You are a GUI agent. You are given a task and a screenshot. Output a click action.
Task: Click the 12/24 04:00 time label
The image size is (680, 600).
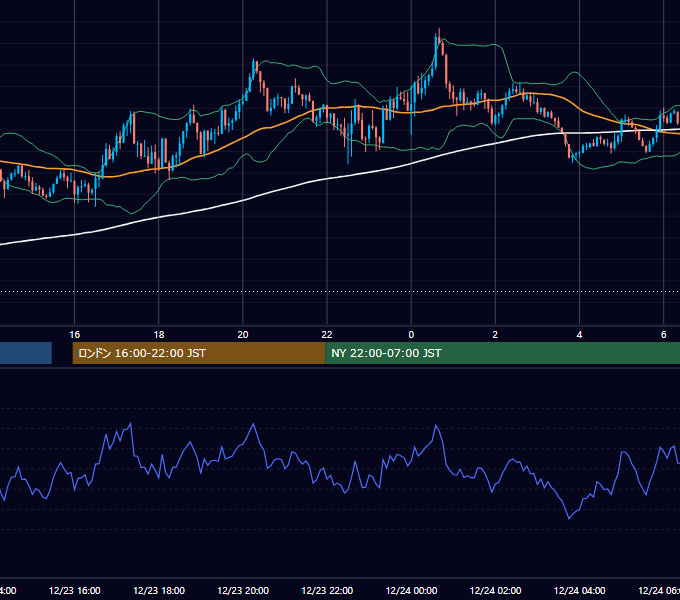point(579,590)
